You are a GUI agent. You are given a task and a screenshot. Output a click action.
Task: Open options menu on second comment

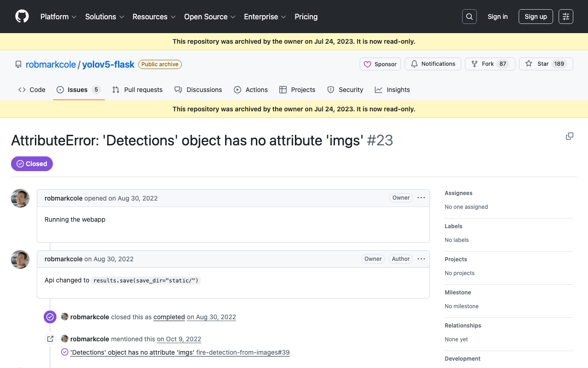(421, 259)
